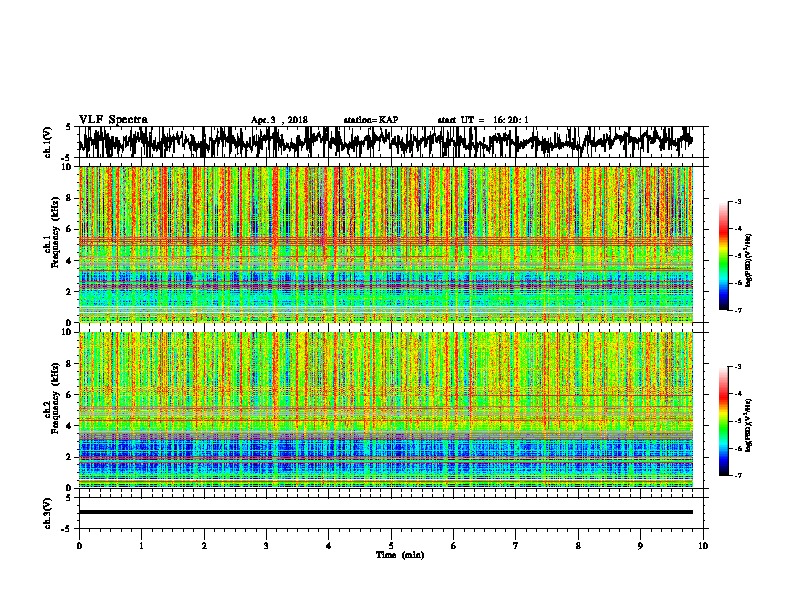Screen dimensions: 792x612
Task: Click the 'ch.1(V)' waveform axis label
Action: (x=48, y=142)
